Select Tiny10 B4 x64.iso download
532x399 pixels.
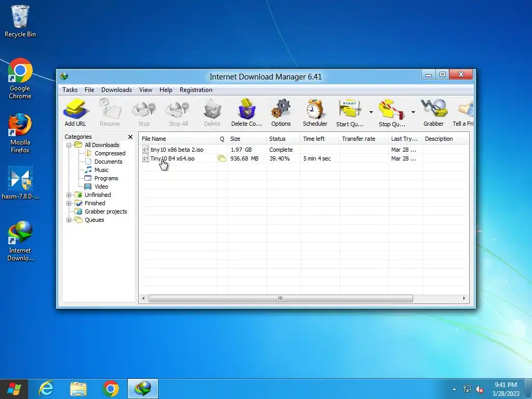pyautogui.click(x=172, y=158)
